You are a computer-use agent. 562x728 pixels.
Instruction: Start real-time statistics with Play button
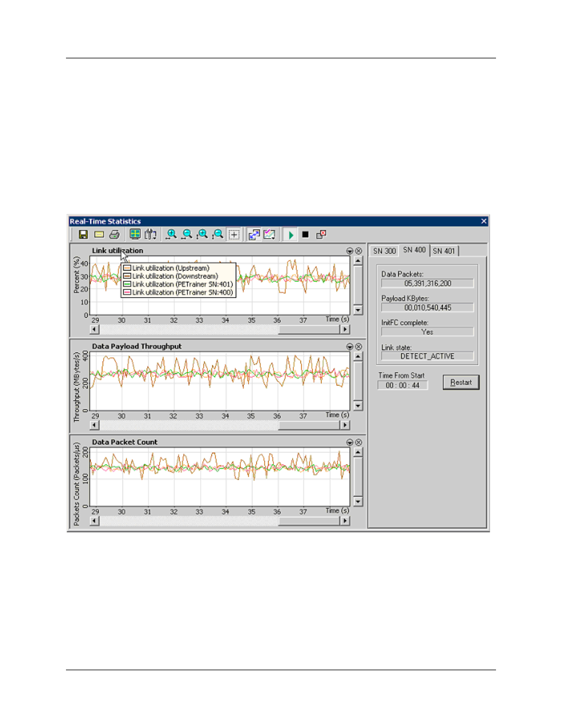(x=290, y=235)
